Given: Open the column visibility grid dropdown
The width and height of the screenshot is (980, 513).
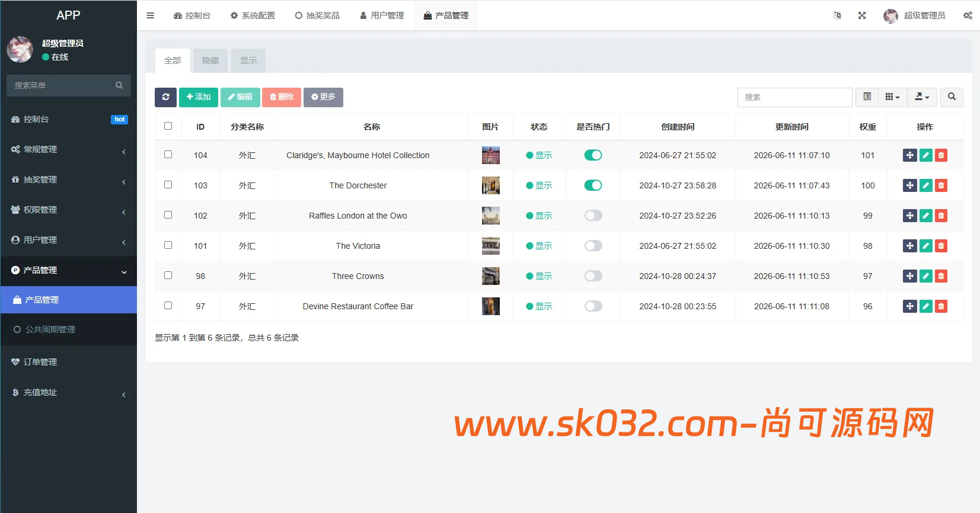Looking at the screenshot, I should point(892,97).
